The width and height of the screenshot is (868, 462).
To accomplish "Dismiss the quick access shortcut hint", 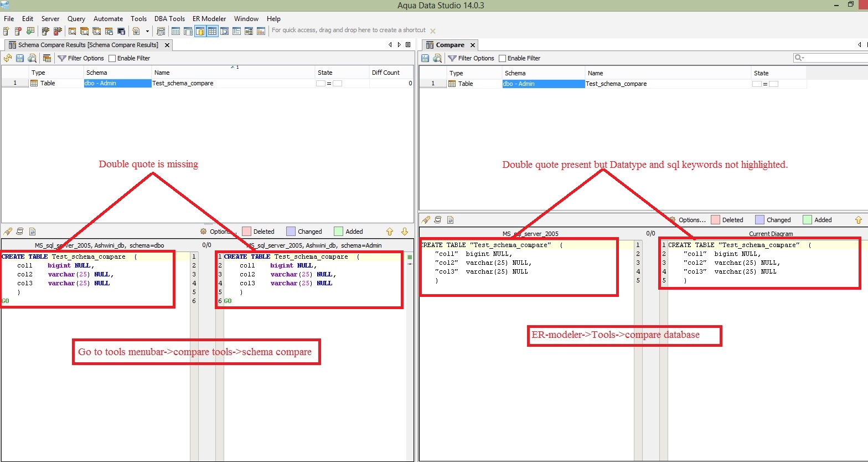I will tap(433, 31).
